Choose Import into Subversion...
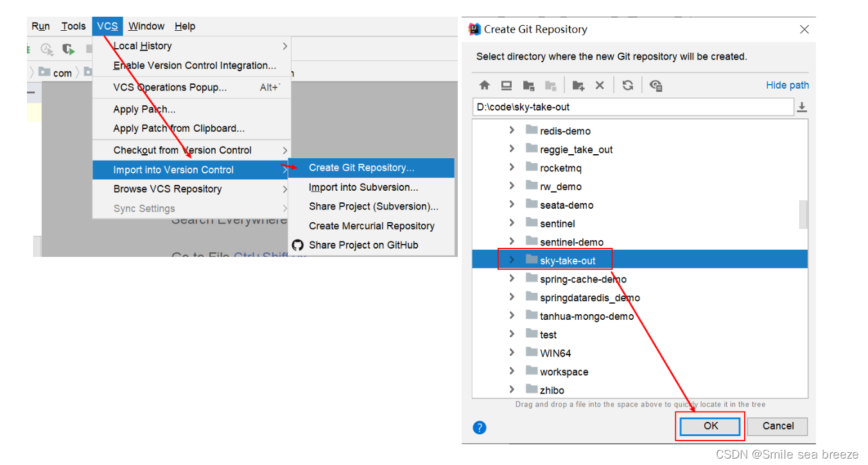 372,188
